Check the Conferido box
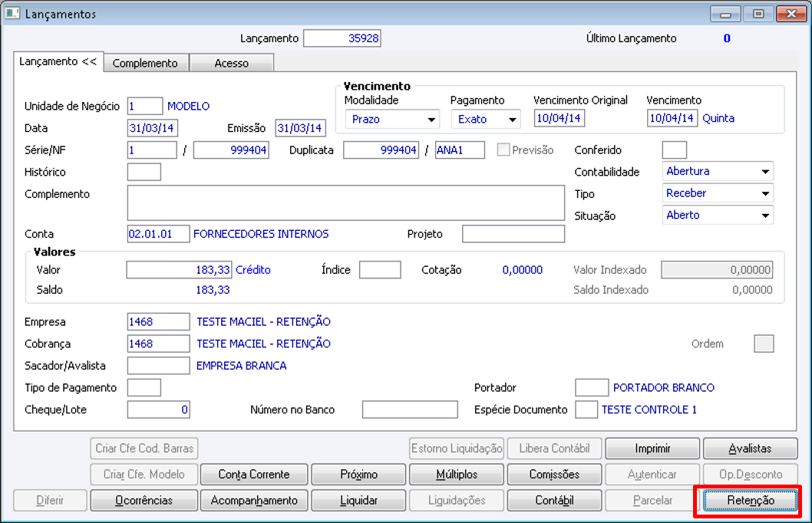The width and height of the screenshot is (812, 523). point(674,150)
